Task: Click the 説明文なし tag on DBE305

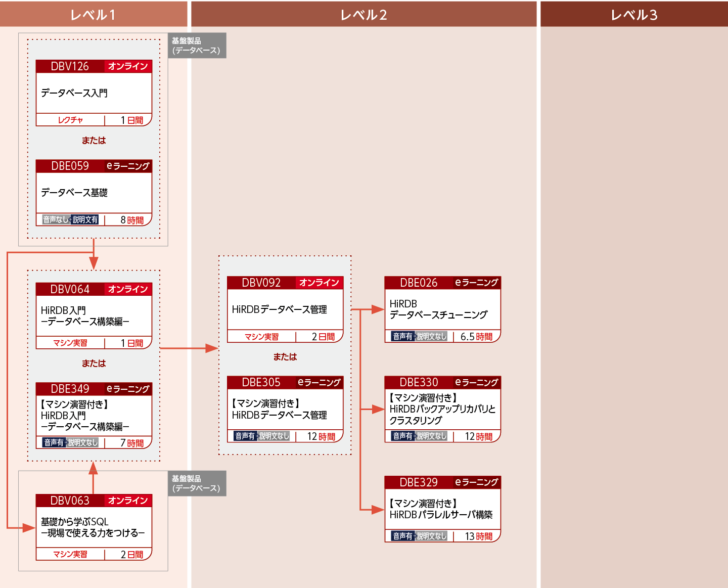Action: coord(274,436)
